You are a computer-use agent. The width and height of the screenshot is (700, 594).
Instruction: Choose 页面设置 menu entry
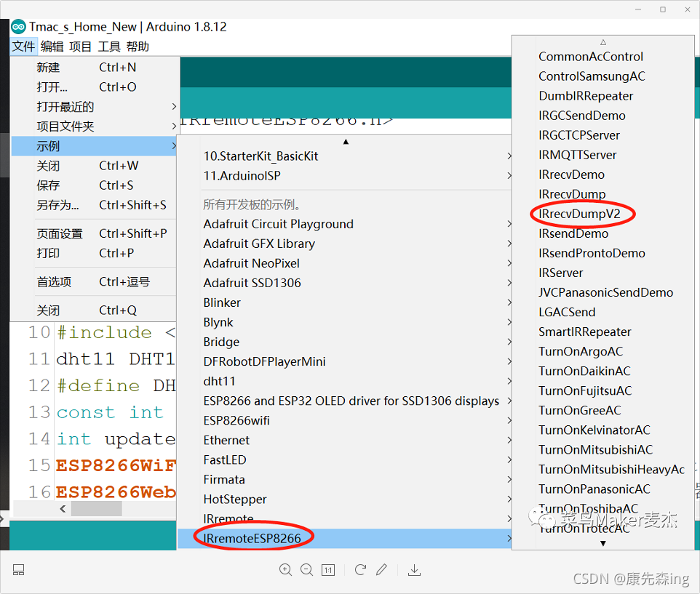coord(94,233)
